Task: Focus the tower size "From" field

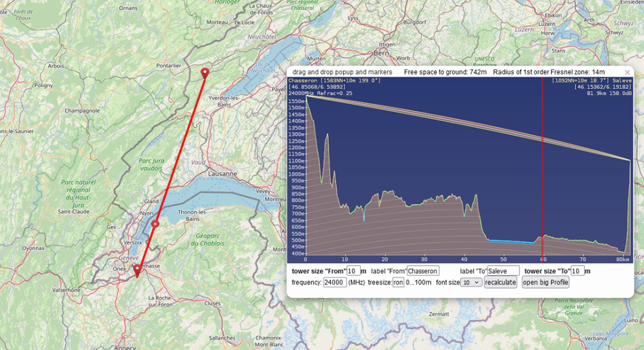Action: [x=354, y=271]
